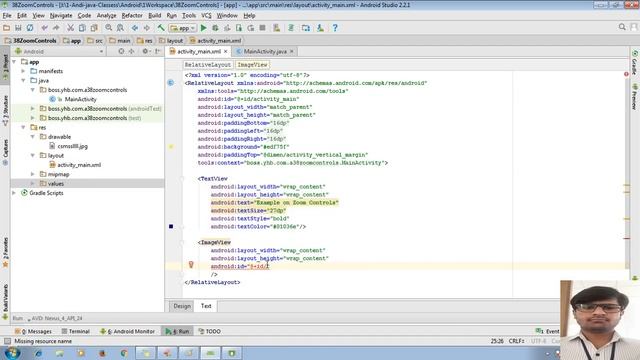The width and height of the screenshot is (640, 360).
Task: Open the Refactor menu
Action: [x=132, y=16]
